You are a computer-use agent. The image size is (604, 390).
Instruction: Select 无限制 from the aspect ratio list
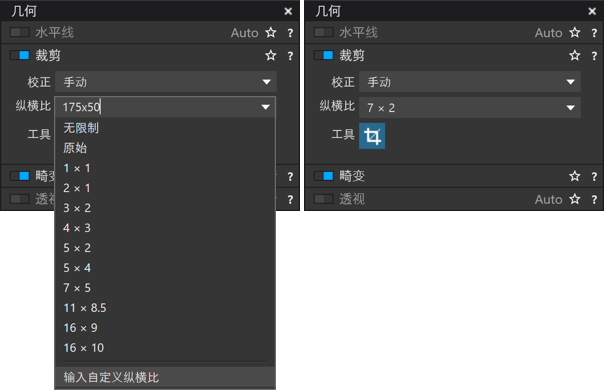tap(81, 128)
